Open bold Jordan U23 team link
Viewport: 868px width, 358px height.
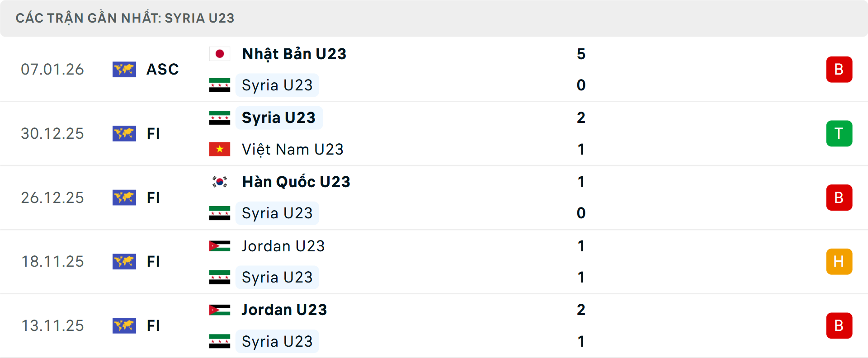(284, 310)
